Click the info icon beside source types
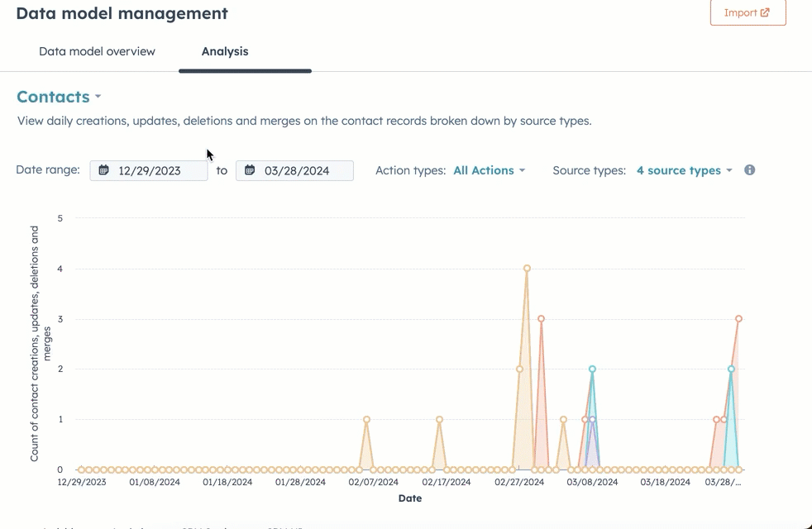This screenshot has width=812, height=529. (749, 170)
